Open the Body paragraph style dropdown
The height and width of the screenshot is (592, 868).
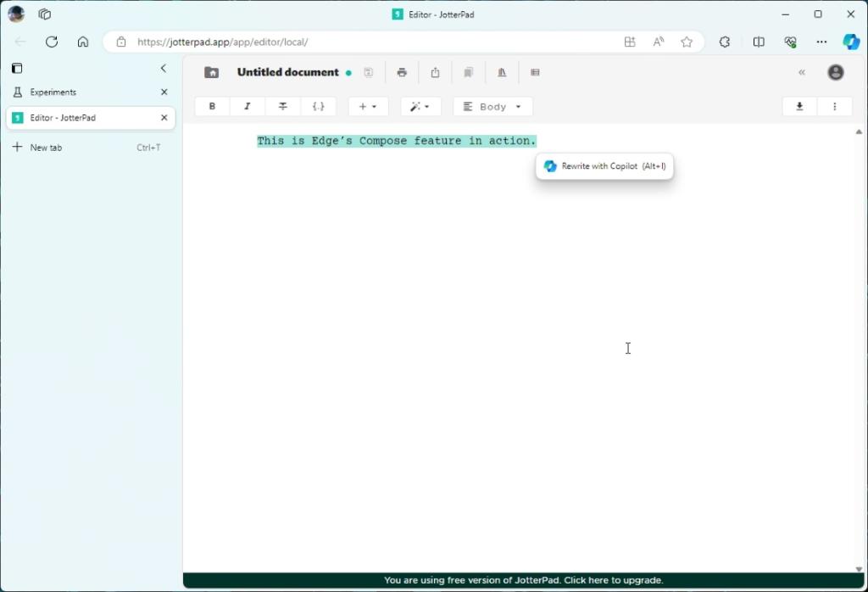point(492,106)
